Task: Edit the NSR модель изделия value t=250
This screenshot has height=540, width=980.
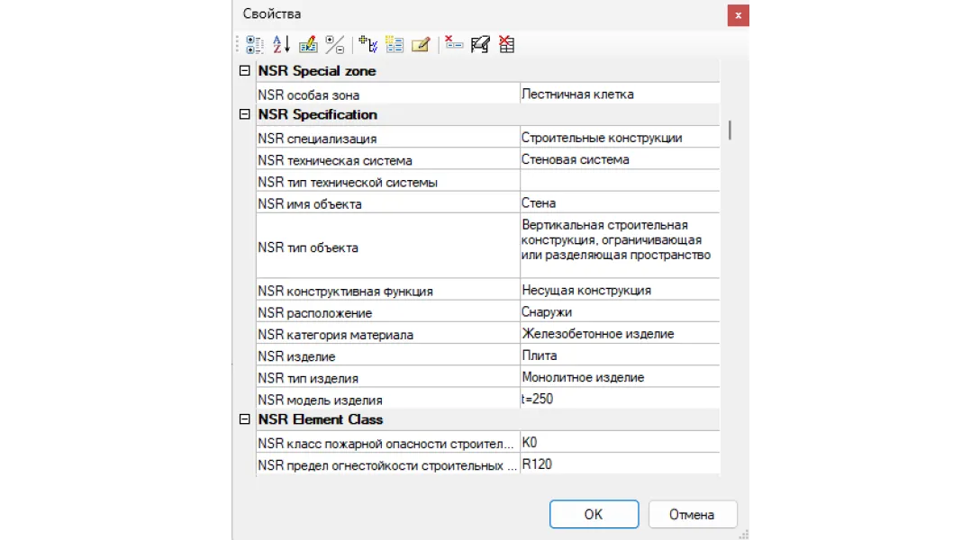Action: pos(618,399)
